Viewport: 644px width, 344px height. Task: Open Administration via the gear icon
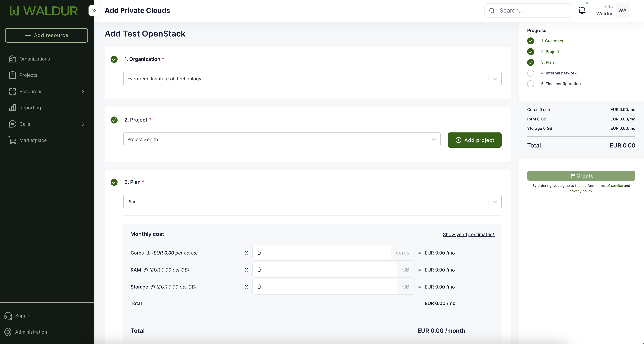click(8, 332)
